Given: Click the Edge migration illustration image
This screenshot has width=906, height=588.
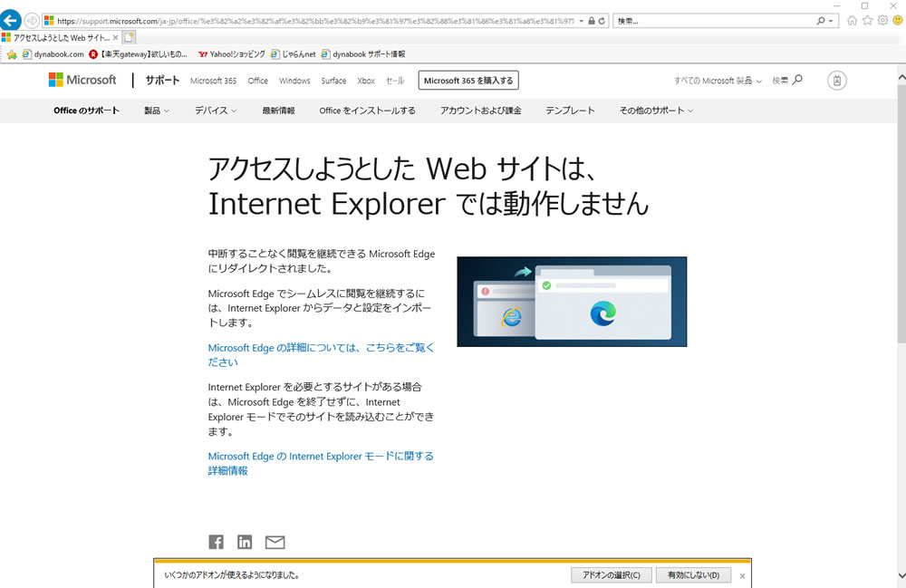Looking at the screenshot, I should [572, 302].
